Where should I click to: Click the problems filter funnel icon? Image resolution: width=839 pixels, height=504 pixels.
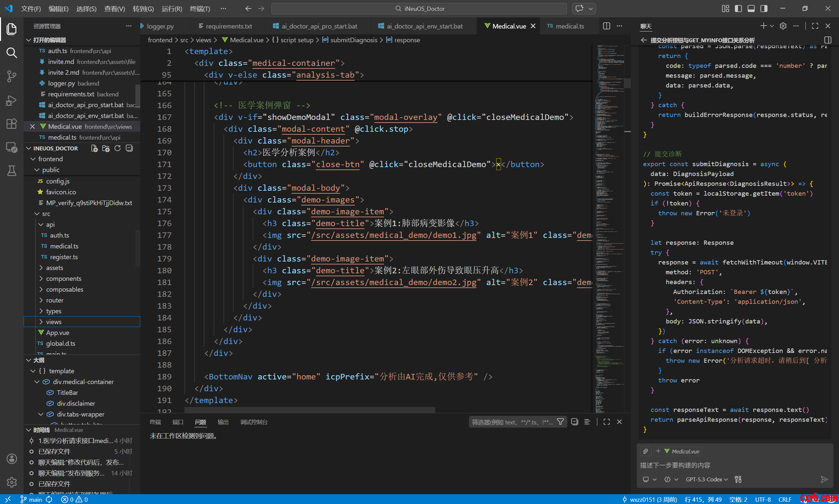pyautogui.click(x=560, y=422)
